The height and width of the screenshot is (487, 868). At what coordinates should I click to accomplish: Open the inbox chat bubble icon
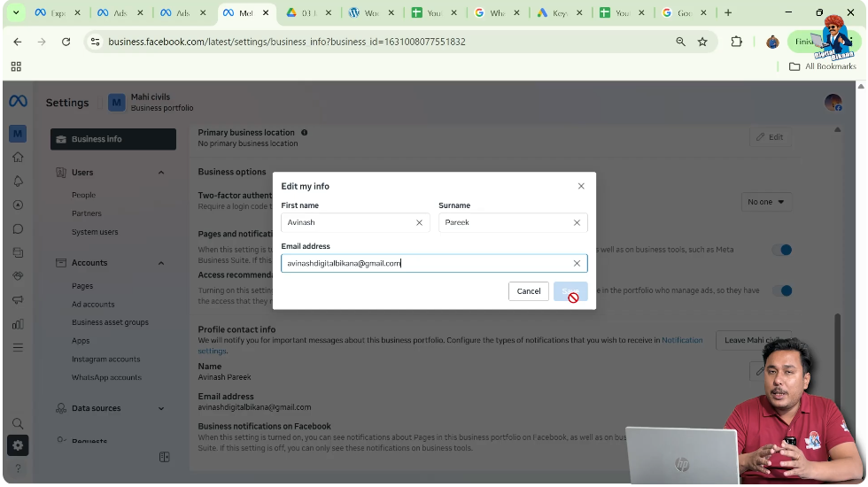pyautogui.click(x=18, y=229)
